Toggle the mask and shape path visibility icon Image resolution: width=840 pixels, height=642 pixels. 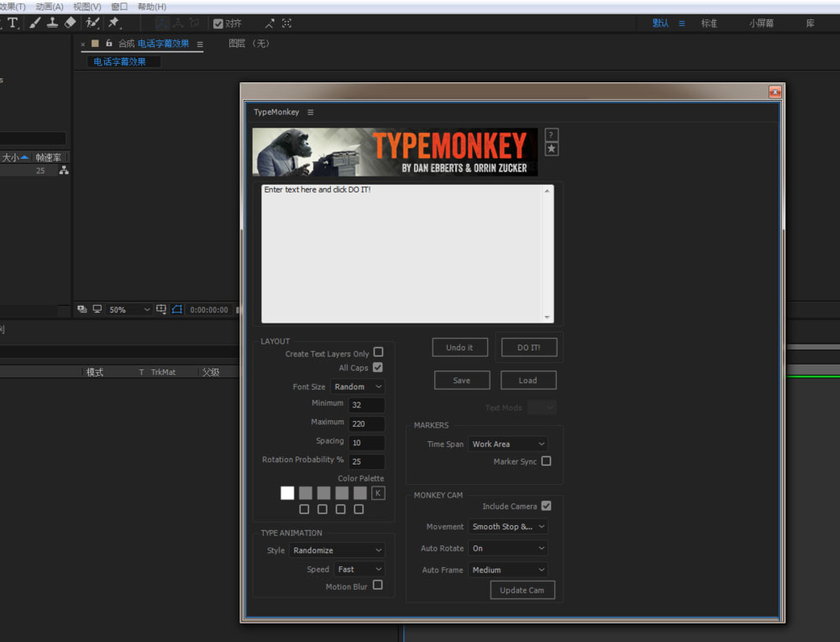pyautogui.click(x=177, y=309)
